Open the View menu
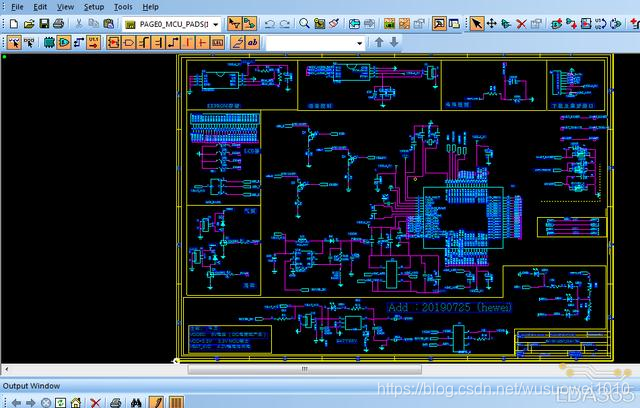Viewport: 640px width, 408px height. [65, 7]
